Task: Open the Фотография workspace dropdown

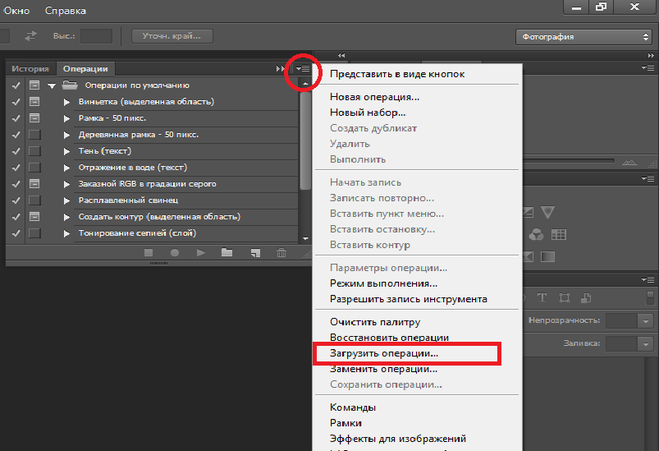Action: coord(583,36)
